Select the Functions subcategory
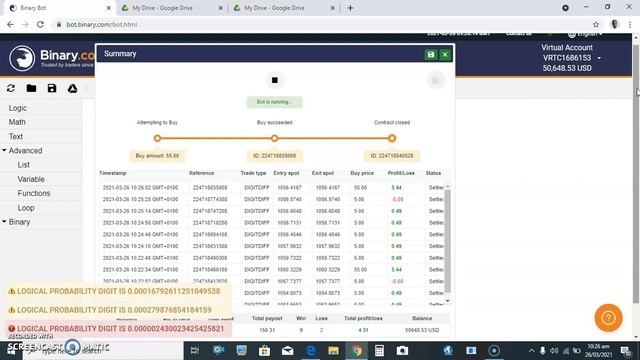The image size is (640, 360). pyautogui.click(x=34, y=193)
